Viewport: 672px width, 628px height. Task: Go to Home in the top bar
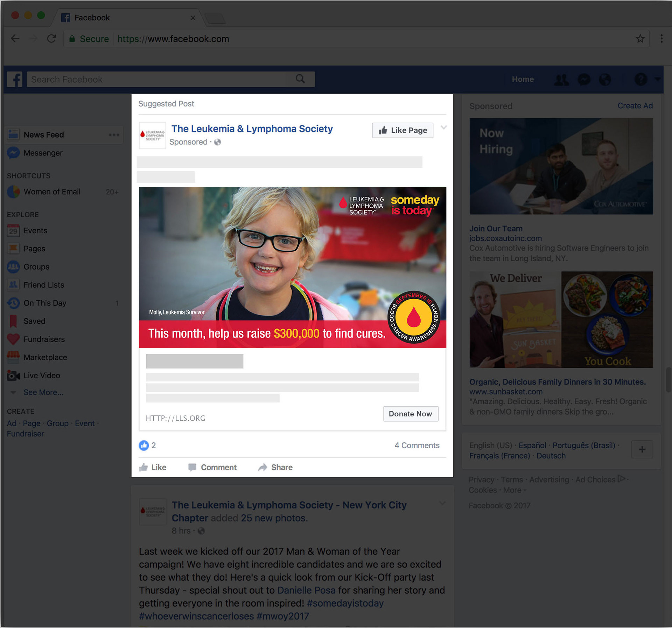pyautogui.click(x=523, y=80)
